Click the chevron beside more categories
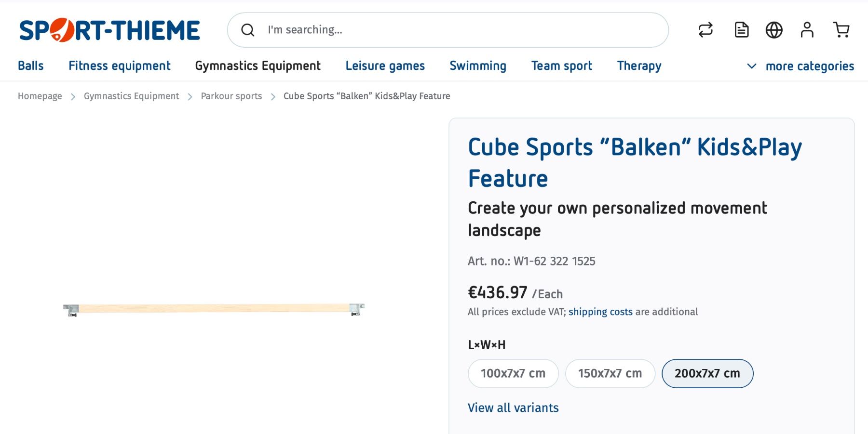 tap(751, 66)
